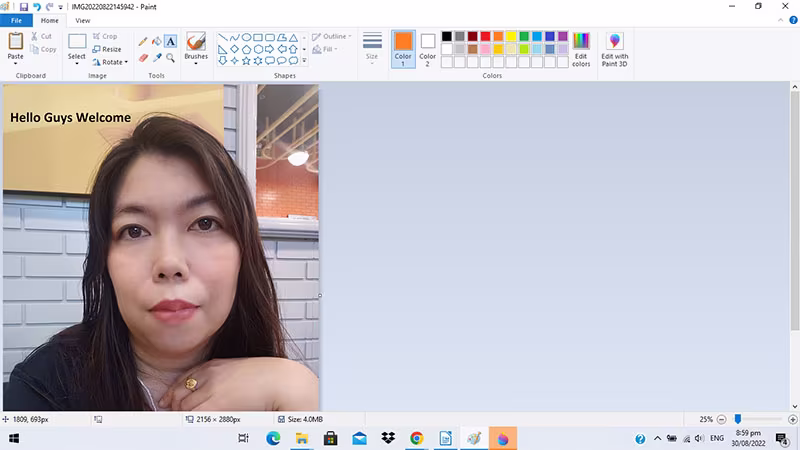The image size is (800, 450).
Task: Click the canvas right-edge resize handle
Action: click(320, 295)
